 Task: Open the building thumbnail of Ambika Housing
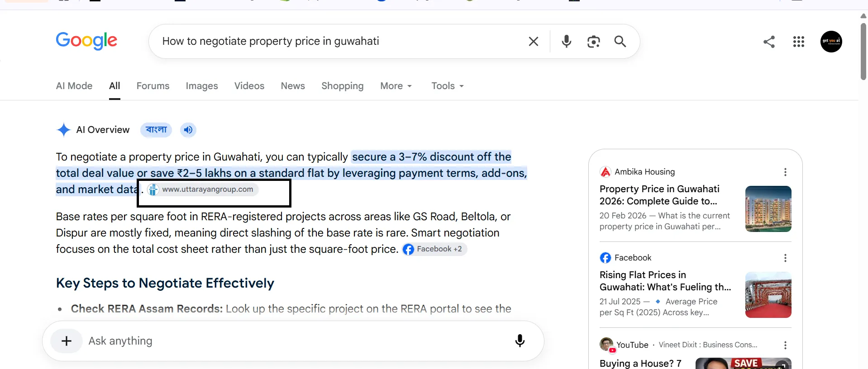(768, 209)
